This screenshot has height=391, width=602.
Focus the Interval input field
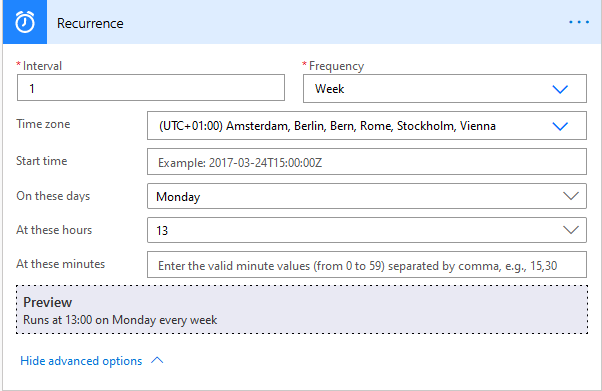point(151,88)
